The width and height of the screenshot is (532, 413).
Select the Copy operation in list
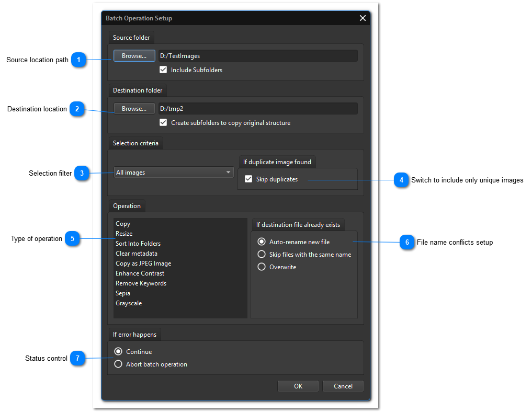pyautogui.click(x=123, y=224)
